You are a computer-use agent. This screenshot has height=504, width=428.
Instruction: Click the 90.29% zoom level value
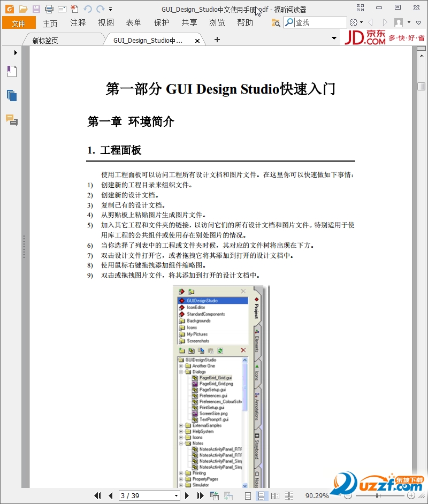click(x=317, y=495)
